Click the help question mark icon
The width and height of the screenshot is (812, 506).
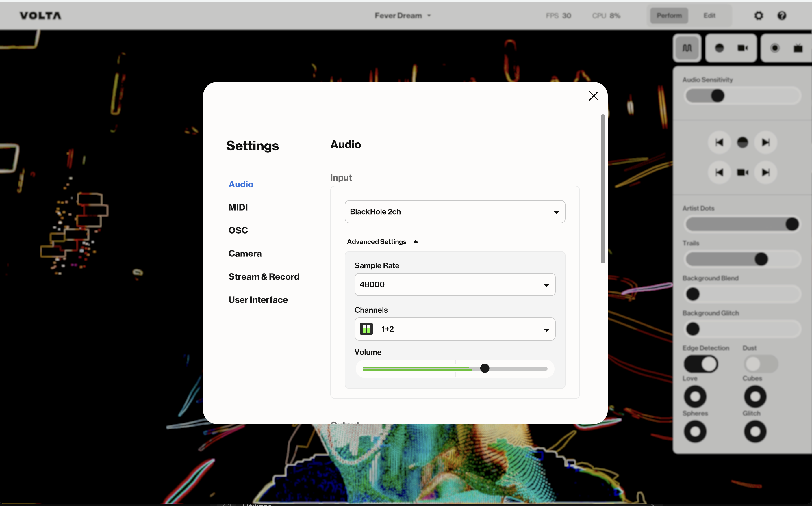click(782, 16)
